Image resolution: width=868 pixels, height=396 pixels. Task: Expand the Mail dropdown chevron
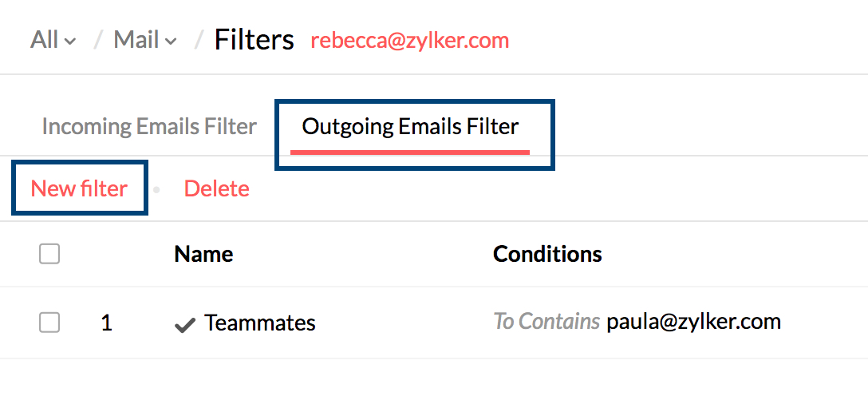[x=171, y=41]
